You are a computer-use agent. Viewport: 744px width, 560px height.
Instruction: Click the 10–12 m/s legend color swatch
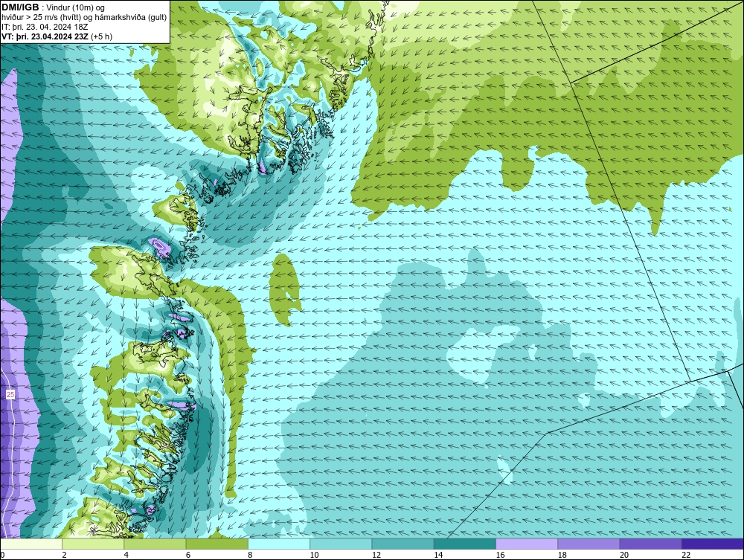point(341,544)
